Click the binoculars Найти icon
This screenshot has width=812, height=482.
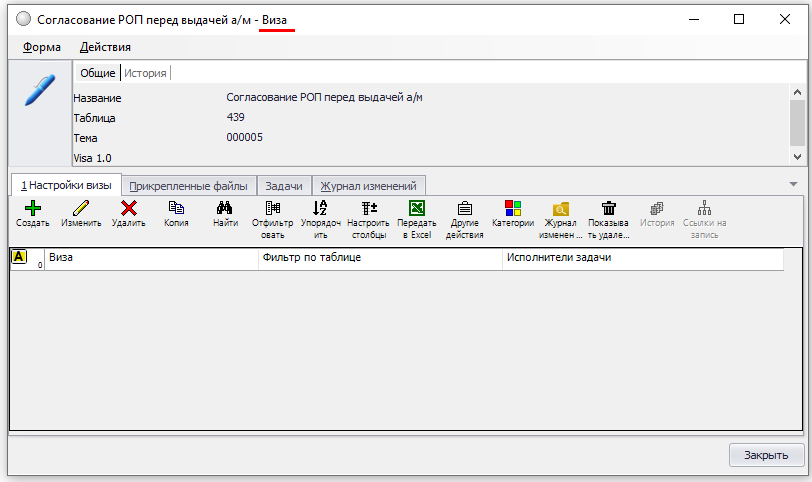(x=225, y=208)
